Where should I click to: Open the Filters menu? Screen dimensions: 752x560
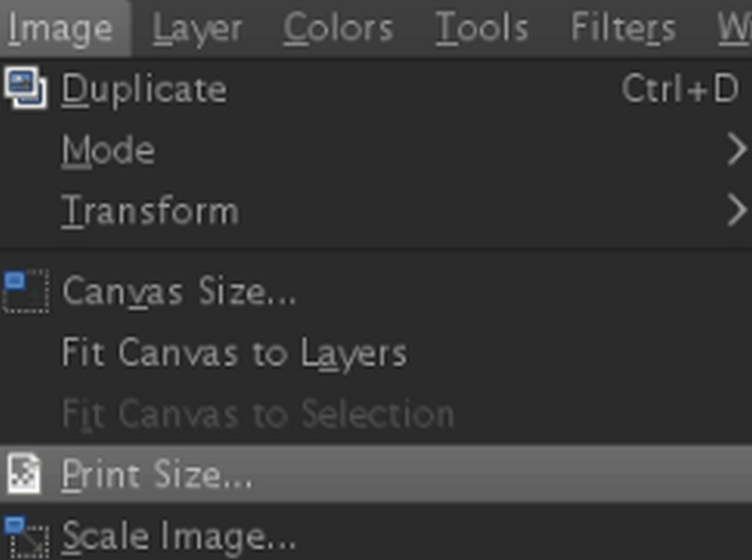click(x=623, y=28)
